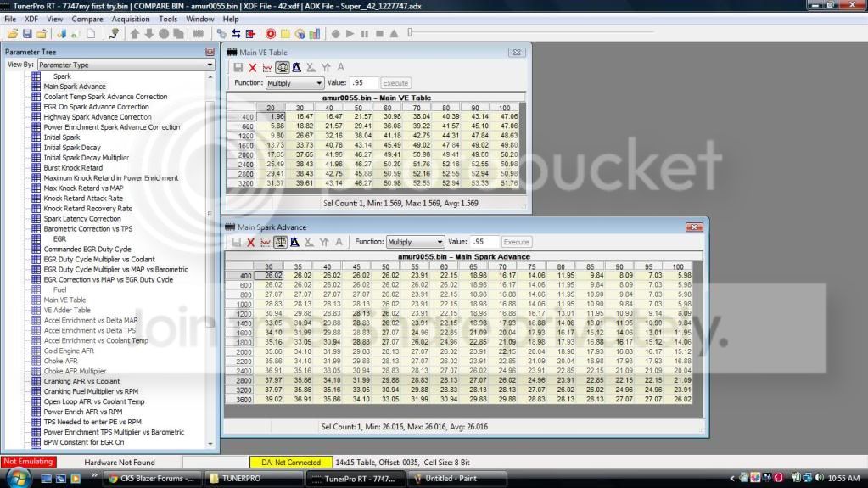Open CK5 Blazer Forums taskbar button

point(150,479)
